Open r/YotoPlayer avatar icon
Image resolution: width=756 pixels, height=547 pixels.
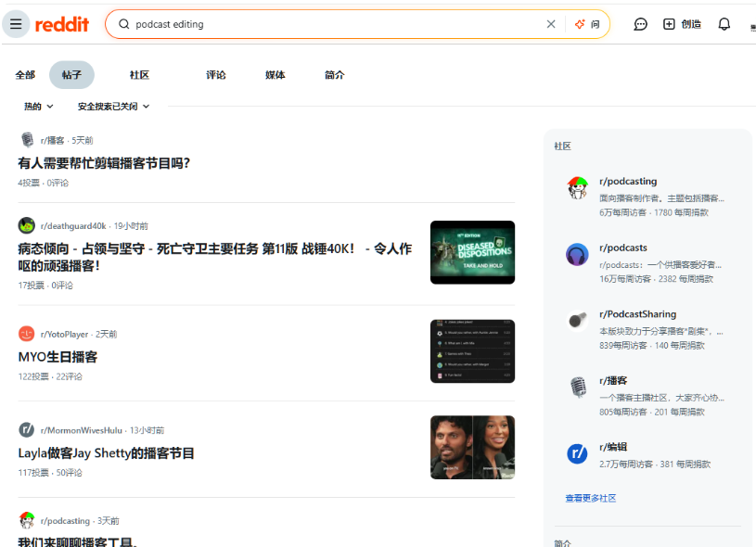[27, 334]
